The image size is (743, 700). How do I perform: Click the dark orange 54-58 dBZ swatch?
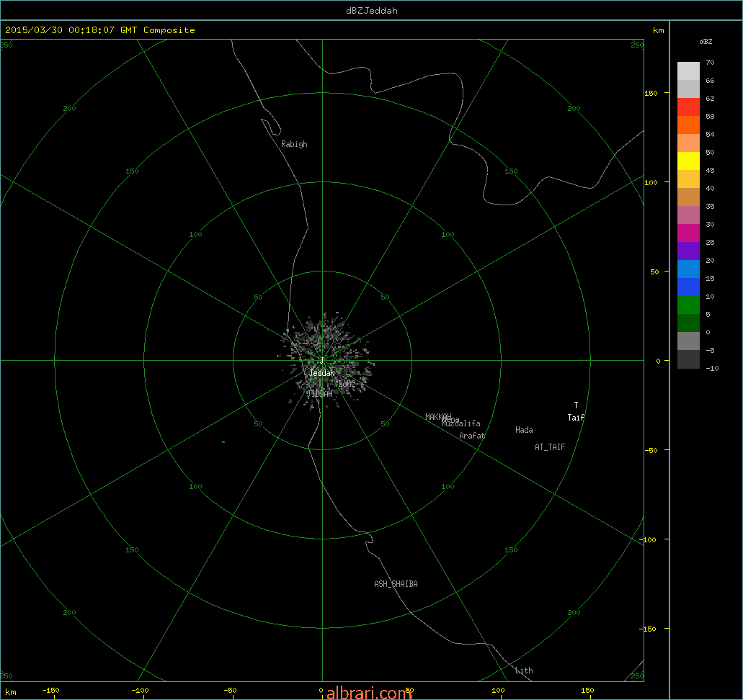pos(688,125)
